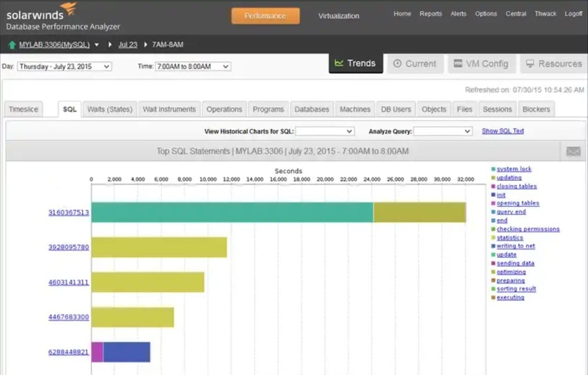Click the executing legend link

510,297
